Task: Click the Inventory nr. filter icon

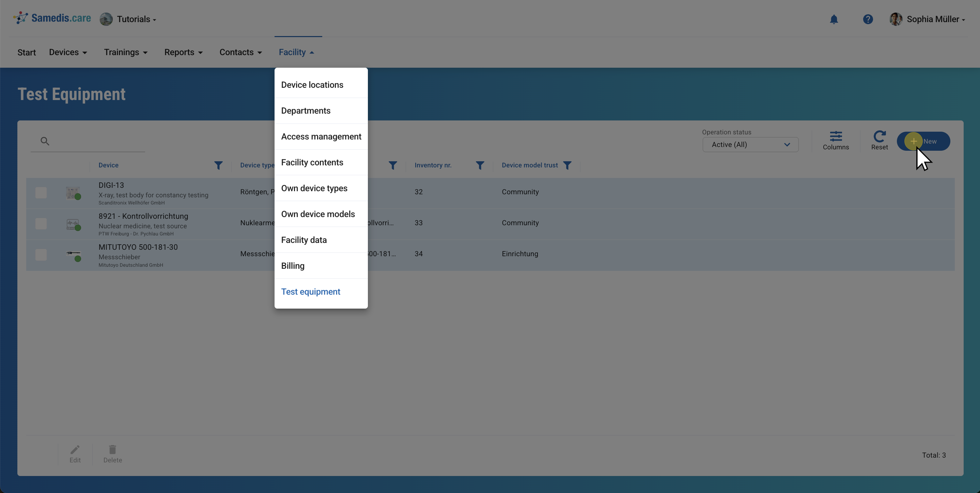Action: (480, 165)
